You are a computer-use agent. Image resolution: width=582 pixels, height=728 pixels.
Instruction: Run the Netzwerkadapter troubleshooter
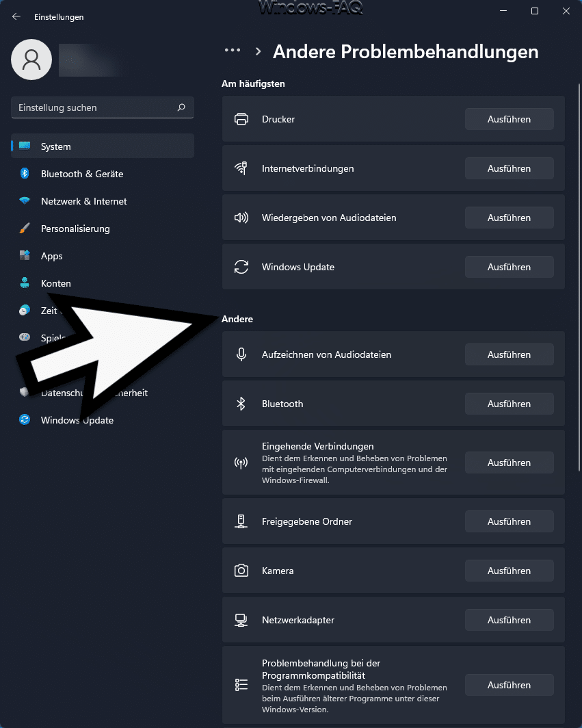point(509,621)
